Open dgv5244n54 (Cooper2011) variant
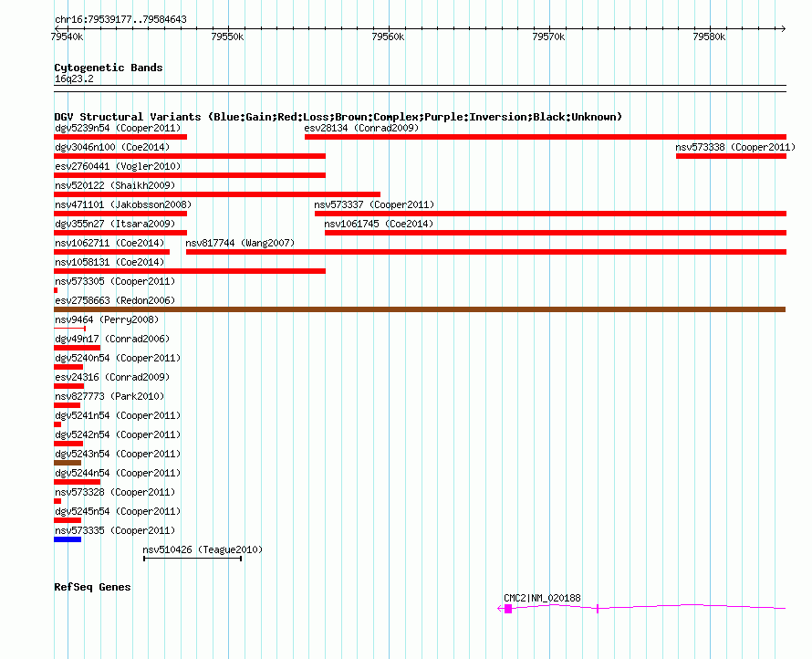Viewport: 812px width, 659px height. 118,473
